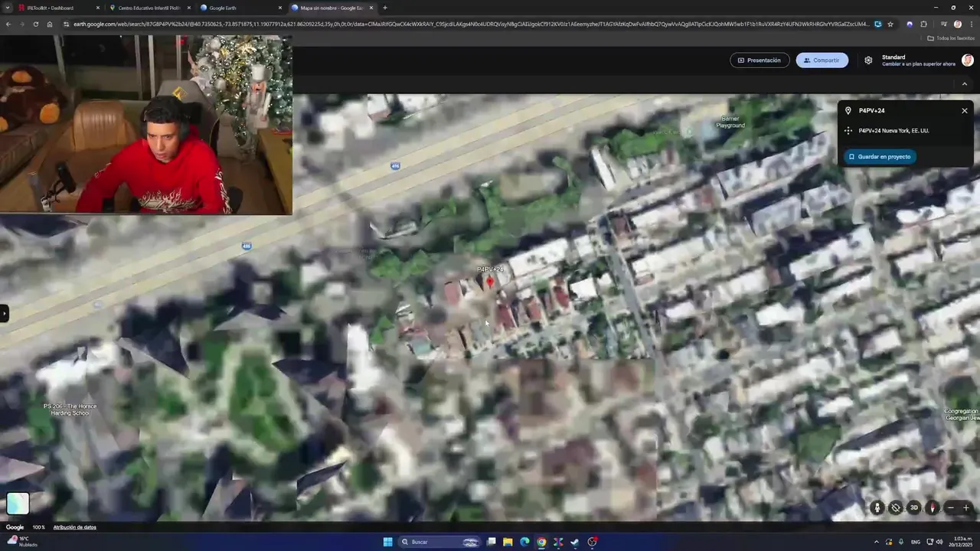The height and width of the screenshot is (551, 980).
Task: Open the ENG language selector
Action: [916, 542]
